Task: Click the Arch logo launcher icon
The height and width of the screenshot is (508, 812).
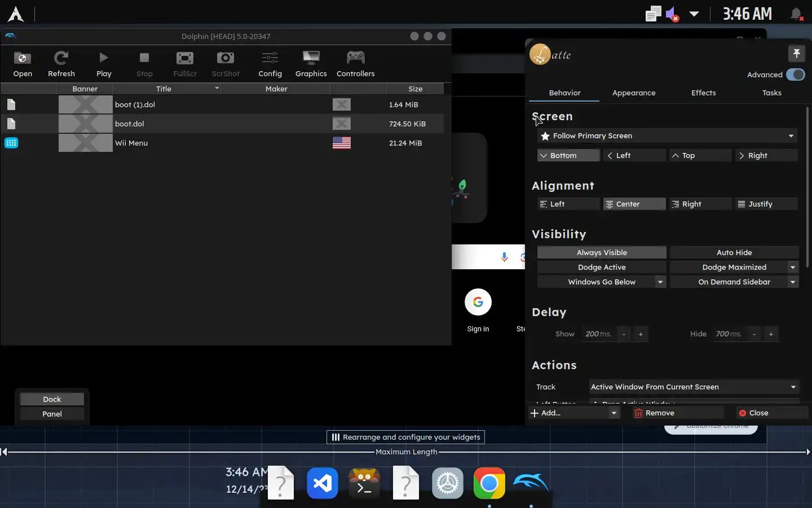Action: click(16, 14)
